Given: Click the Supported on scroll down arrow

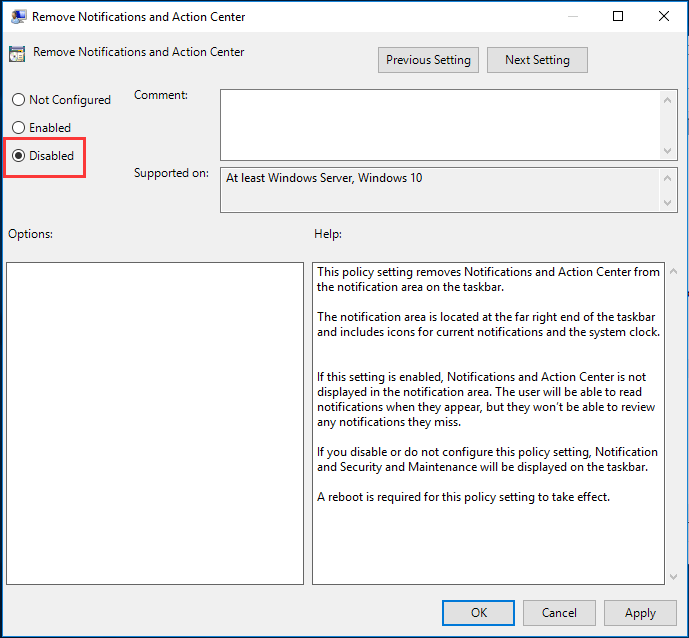Looking at the screenshot, I should click(x=667, y=203).
